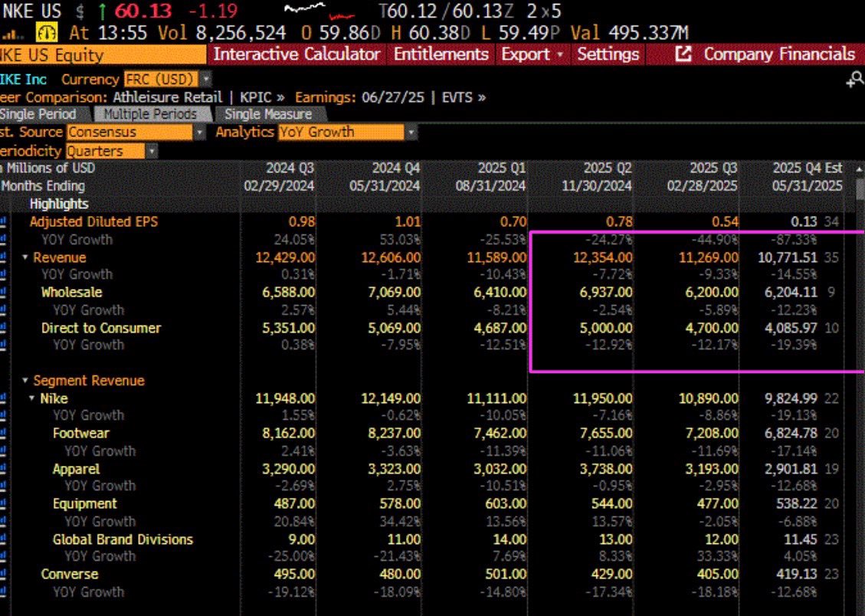Viewport: 865px width, 616px height.
Task: Click the Footwear row label
Action: tap(81, 434)
